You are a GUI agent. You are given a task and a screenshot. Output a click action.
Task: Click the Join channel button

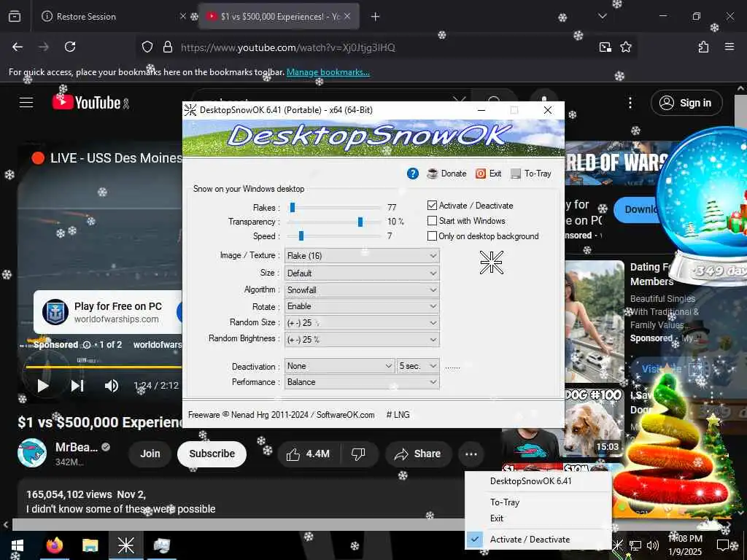(x=150, y=454)
